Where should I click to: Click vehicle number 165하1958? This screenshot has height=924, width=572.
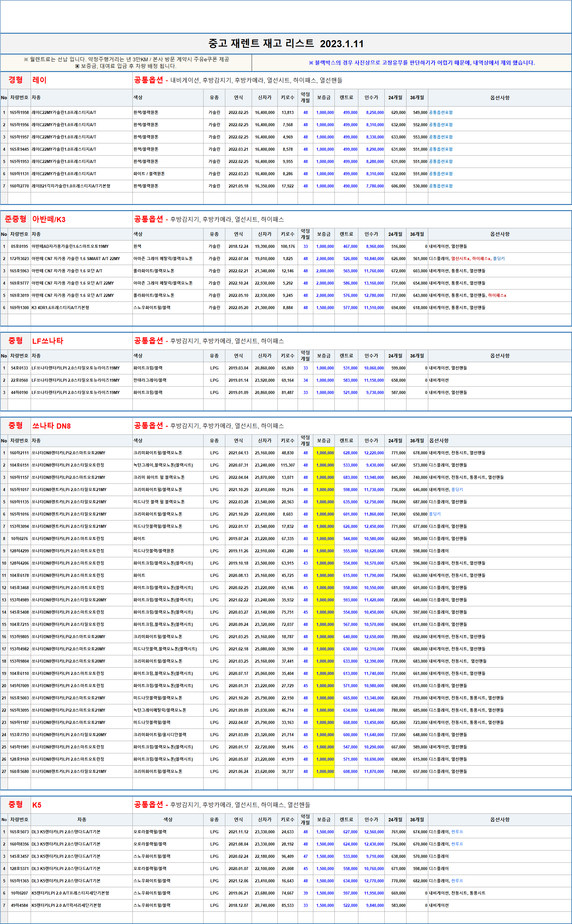point(19,113)
